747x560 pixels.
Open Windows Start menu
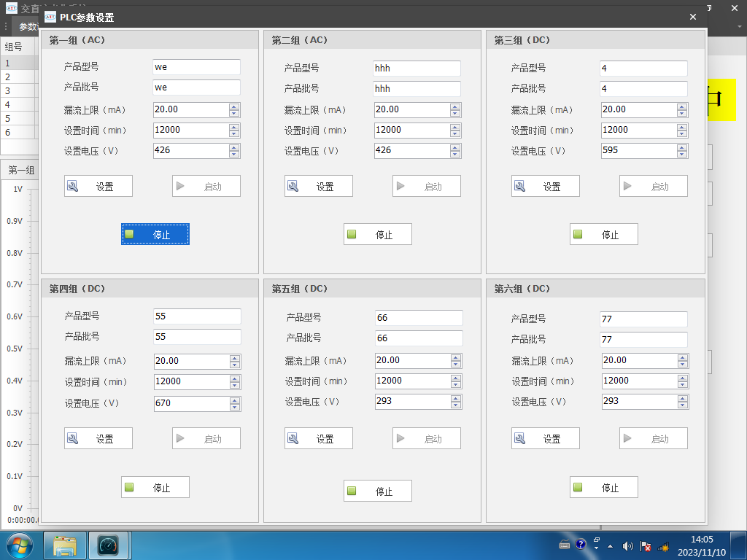tap(19, 545)
